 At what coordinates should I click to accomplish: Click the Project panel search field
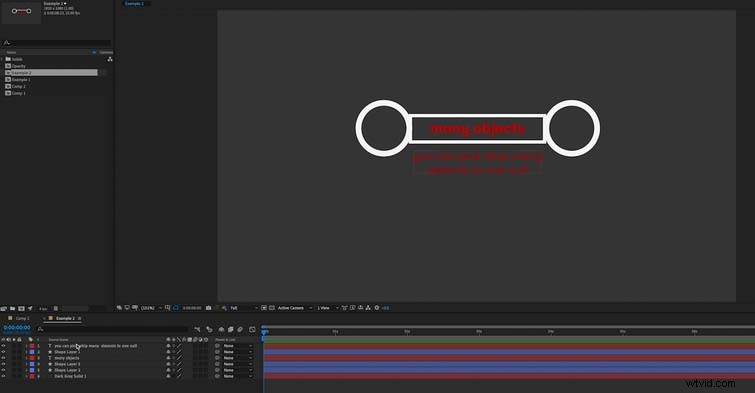coord(57,43)
